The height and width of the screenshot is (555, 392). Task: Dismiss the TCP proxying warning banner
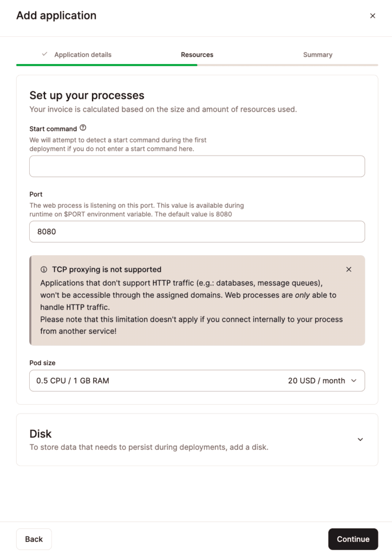pyautogui.click(x=349, y=269)
